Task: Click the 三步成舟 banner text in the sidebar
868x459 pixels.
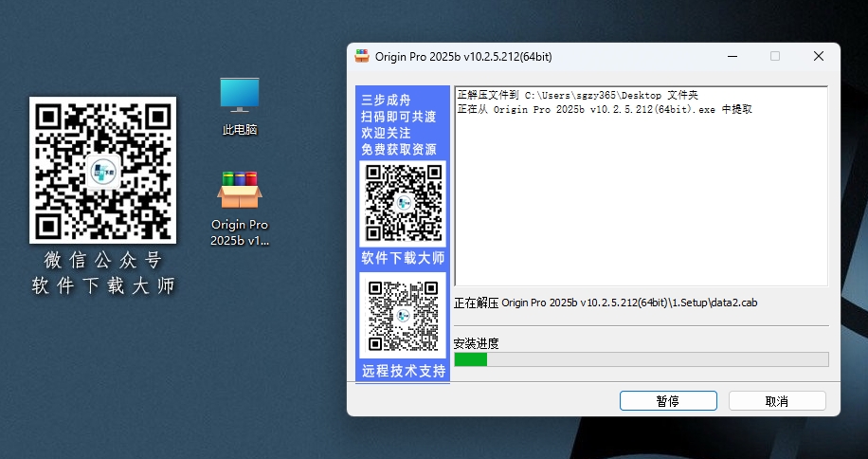Action: click(x=386, y=101)
